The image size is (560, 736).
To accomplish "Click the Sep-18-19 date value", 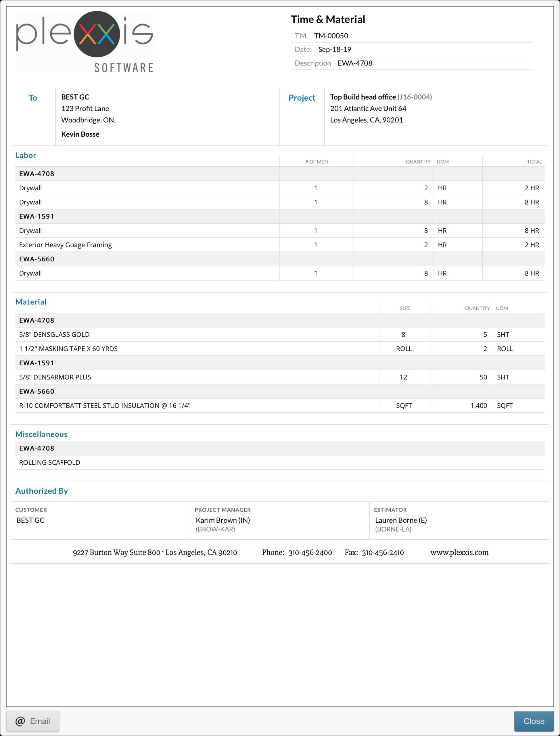I will pos(334,49).
